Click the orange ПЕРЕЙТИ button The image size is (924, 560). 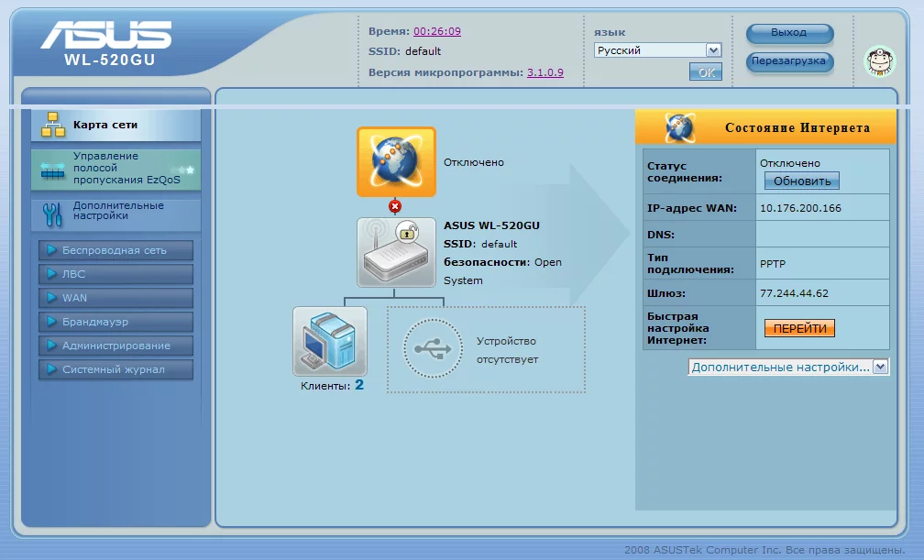coord(799,328)
